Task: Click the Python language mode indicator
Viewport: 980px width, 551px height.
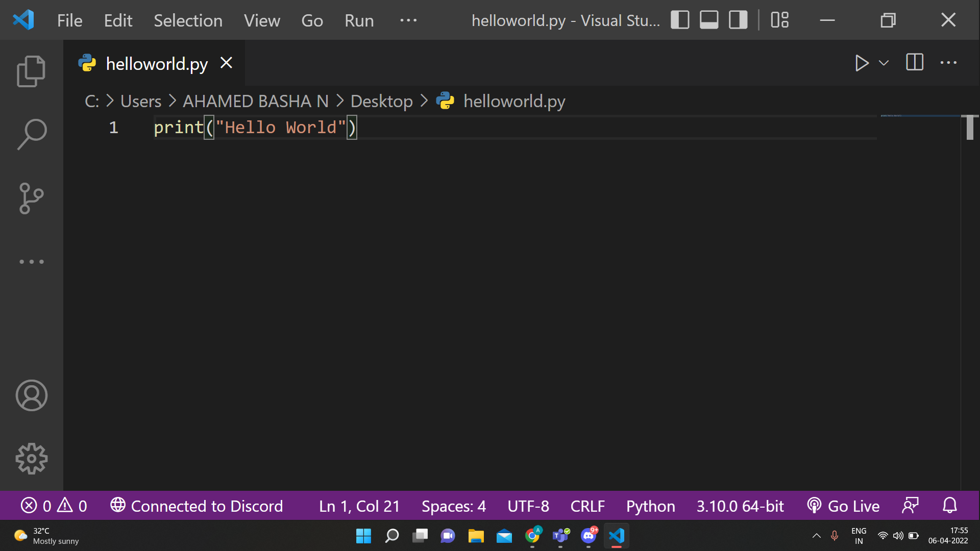Action: tap(650, 506)
